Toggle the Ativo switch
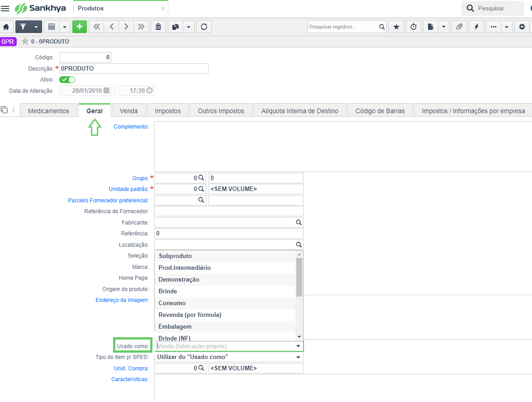The image size is (532, 402). [67, 80]
